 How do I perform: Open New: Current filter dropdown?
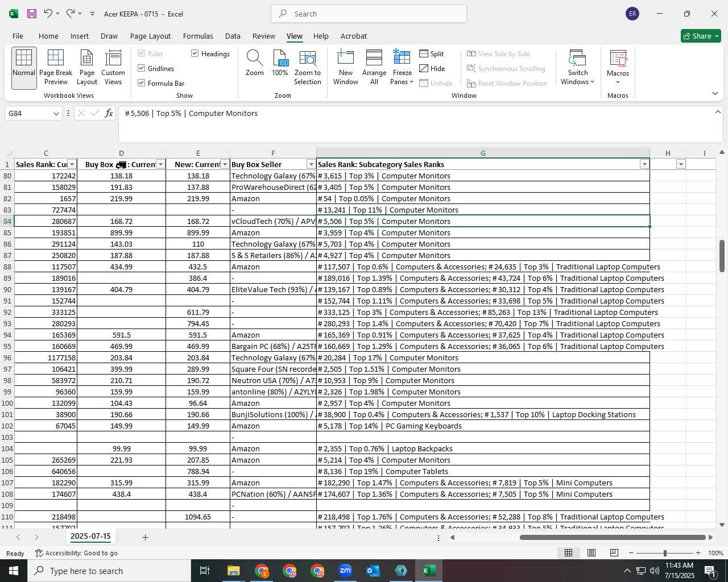click(x=225, y=164)
